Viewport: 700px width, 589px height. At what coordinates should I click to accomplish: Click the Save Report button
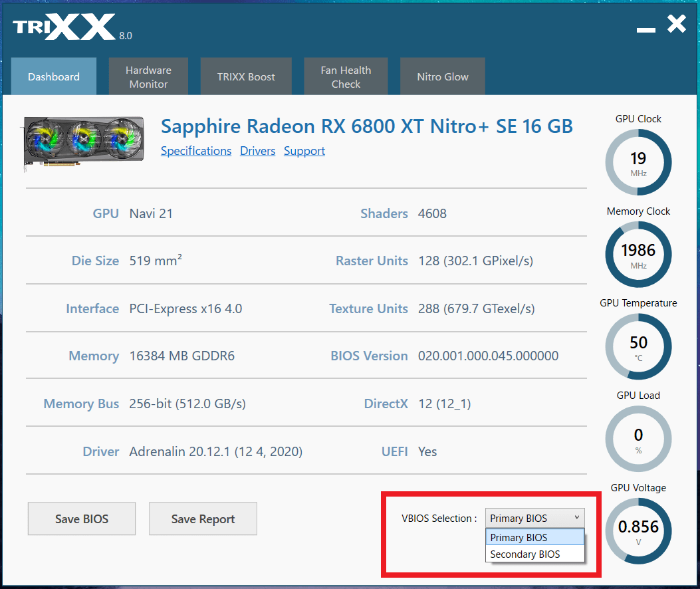pyautogui.click(x=203, y=519)
